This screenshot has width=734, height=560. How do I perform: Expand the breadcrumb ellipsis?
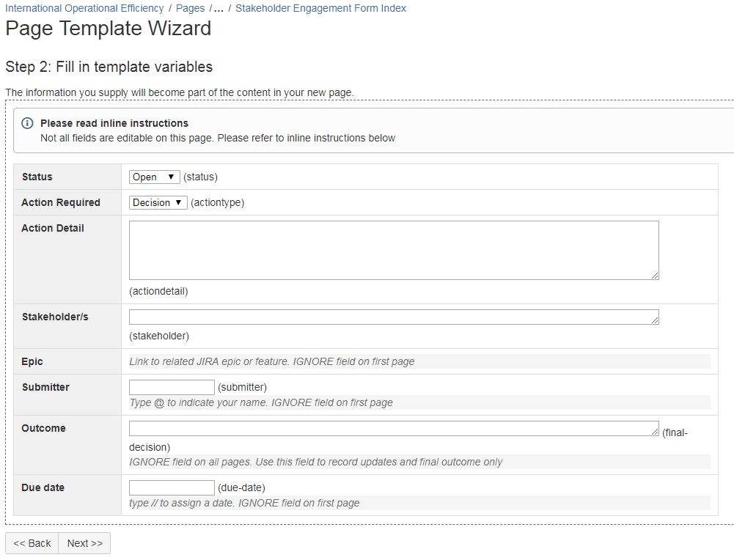click(219, 8)
